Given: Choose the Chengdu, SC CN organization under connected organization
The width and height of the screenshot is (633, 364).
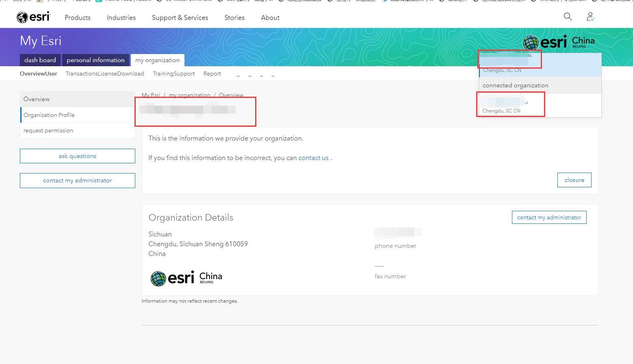Looking at the screenshot, I should [511, 104].
